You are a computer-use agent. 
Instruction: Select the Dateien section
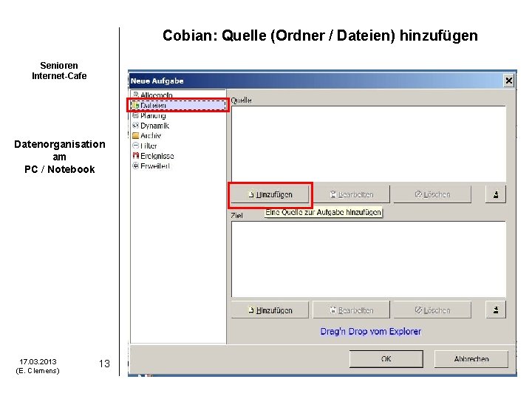[179, 105]
